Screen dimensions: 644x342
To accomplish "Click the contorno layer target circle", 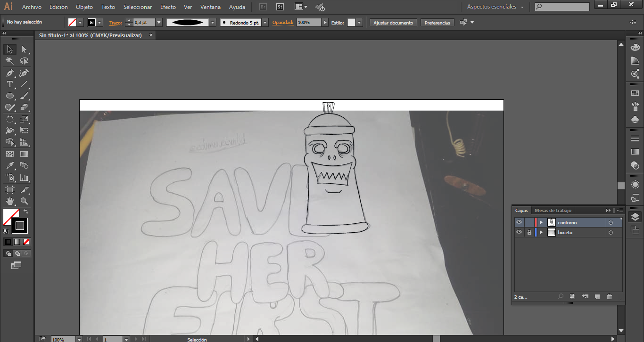I will pos(611,223).
